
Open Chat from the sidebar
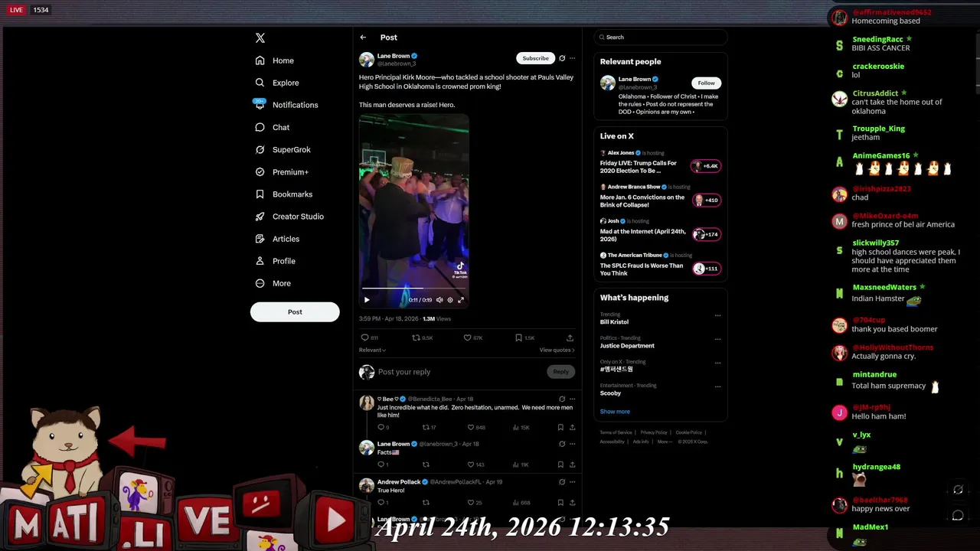pyautogui.click(x=273, y=127)
